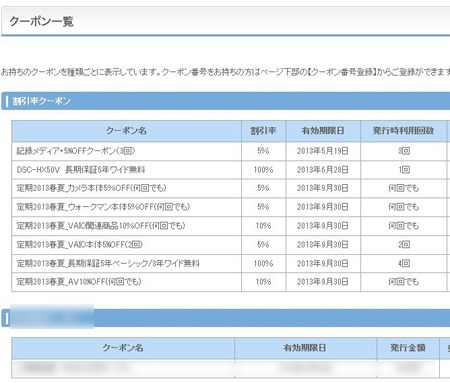Screen dimensions: 450x383
Task: Click the 発行金額 column header in lower table
Action: 408,348
